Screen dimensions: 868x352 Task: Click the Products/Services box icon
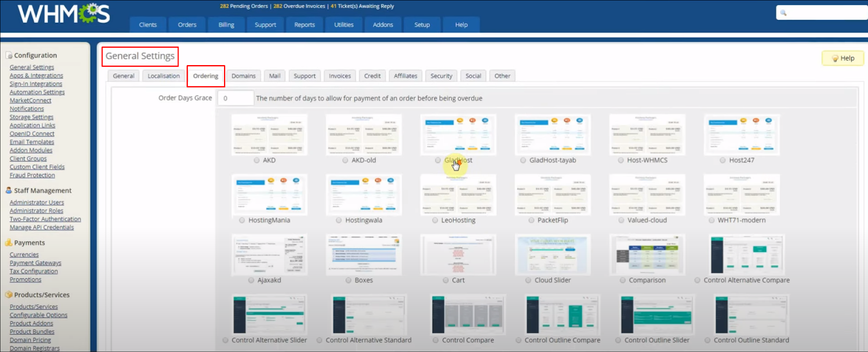[x=9, y=295]
